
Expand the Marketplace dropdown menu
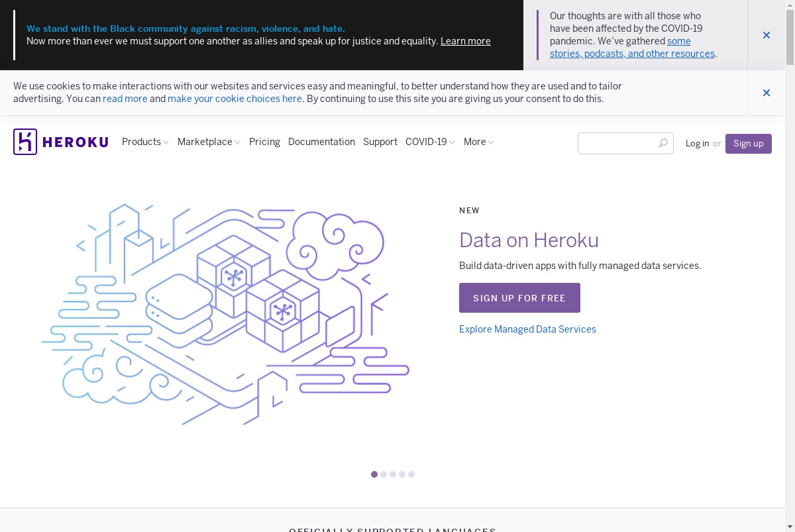point(209,142)
